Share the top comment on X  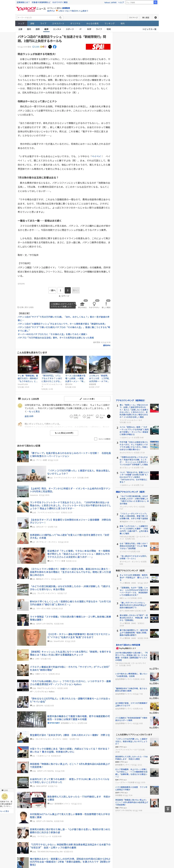108,416
